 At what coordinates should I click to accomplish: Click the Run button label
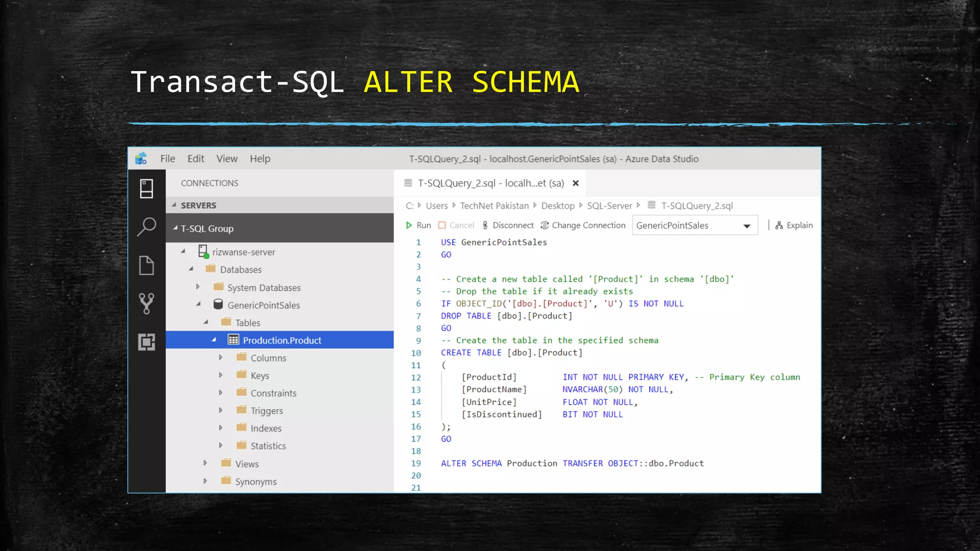click(x=423, y=225)
